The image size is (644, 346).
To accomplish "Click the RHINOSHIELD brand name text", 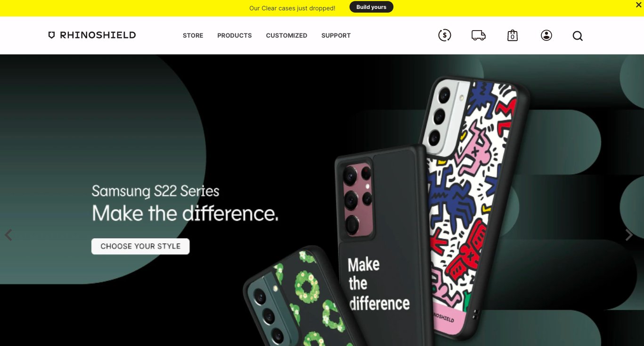I will click(x=98, y=35).
